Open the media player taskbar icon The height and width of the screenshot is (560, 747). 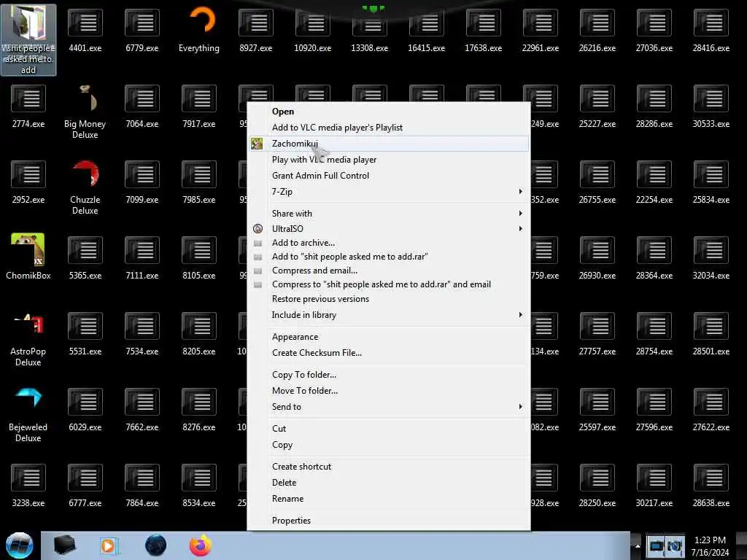coord(109,545)
